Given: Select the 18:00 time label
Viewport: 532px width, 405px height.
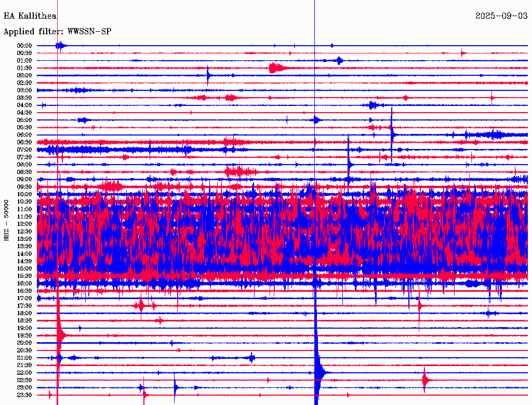Looking at the screenshot, I should [x=24, y=313].
